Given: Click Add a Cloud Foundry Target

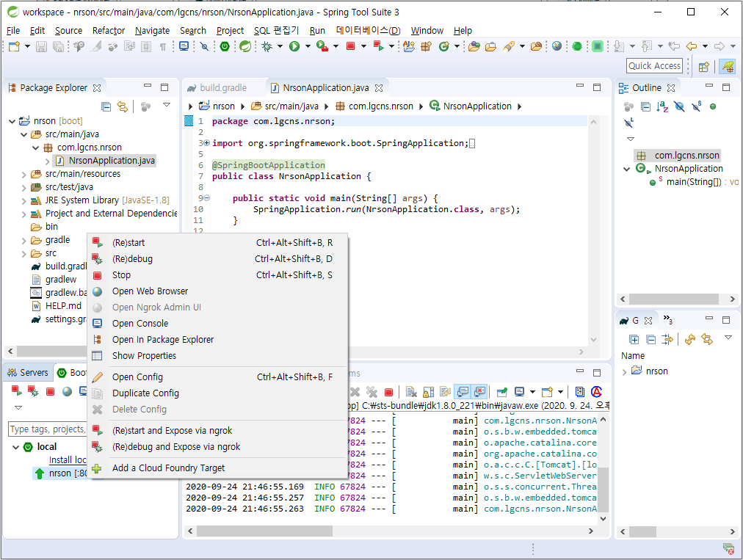Looking at the screenshot, I should click(x=217, y=468).
